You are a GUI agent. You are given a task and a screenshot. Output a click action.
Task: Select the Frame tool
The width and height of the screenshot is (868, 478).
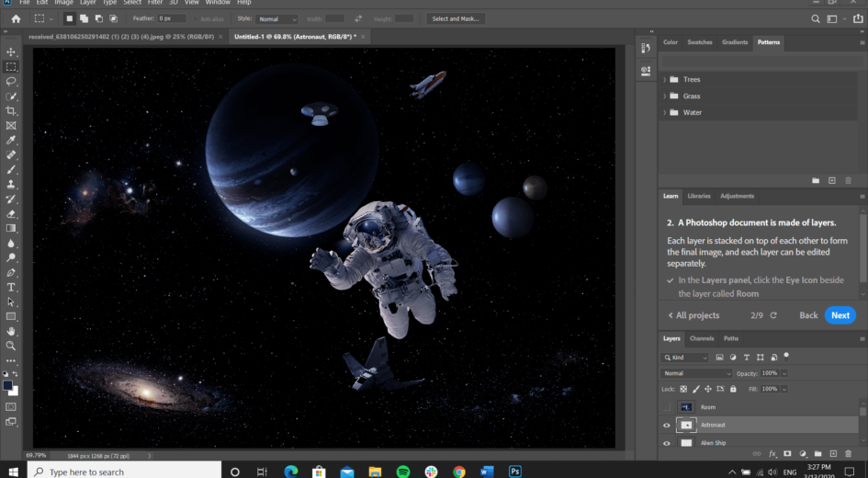[10, 126]
